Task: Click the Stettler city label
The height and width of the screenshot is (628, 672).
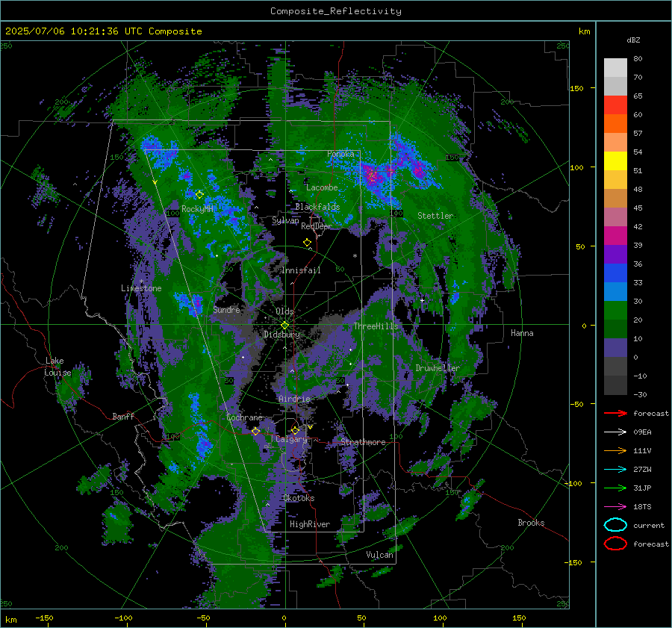Action: pos(435,216)
